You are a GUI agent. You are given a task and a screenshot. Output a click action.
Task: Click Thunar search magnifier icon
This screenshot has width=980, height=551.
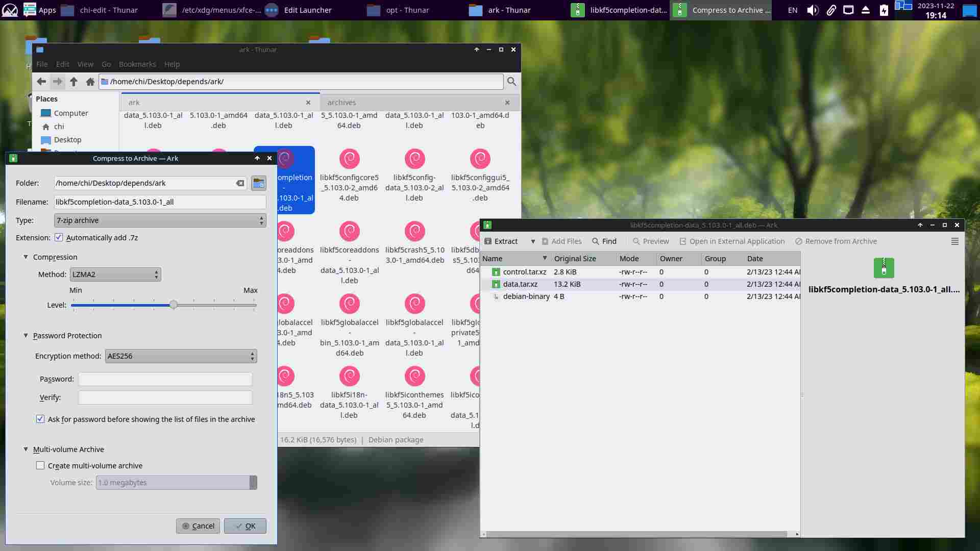point(511,82)
